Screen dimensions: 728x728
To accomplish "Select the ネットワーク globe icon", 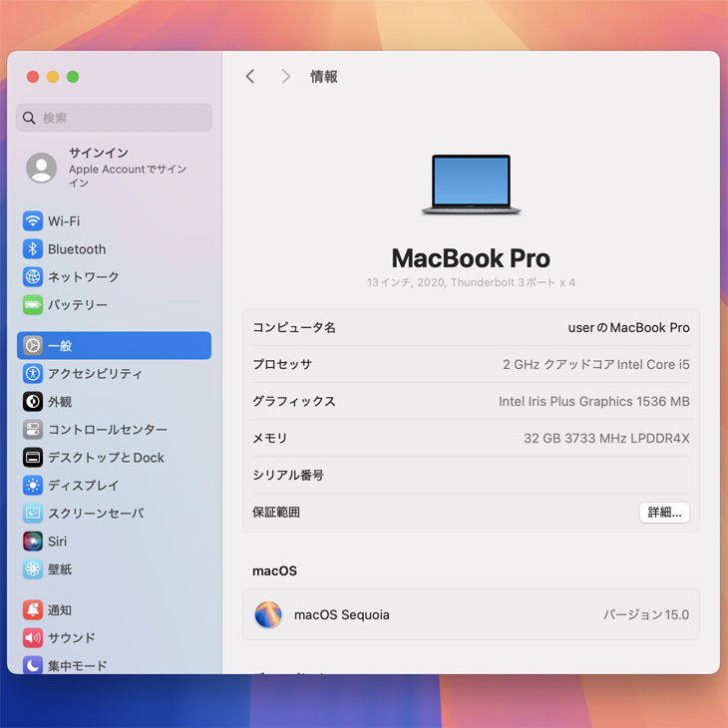I will 33,277.
